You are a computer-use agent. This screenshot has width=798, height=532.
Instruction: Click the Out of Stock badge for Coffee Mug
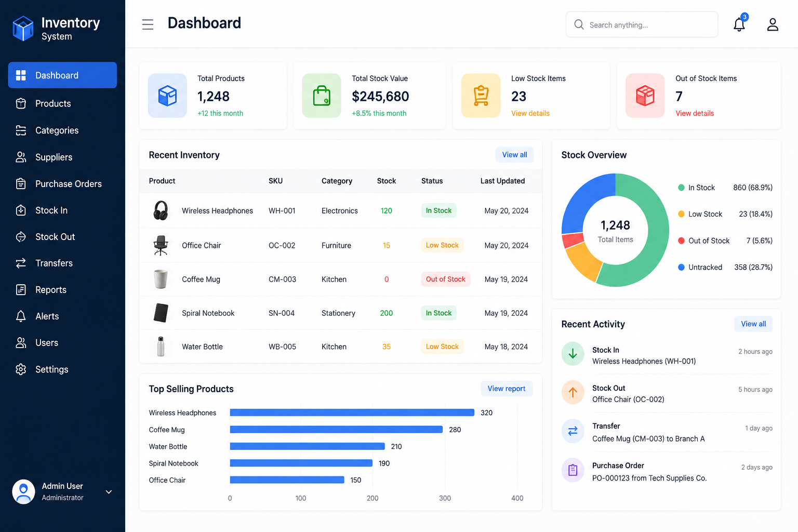click(446, 279)
